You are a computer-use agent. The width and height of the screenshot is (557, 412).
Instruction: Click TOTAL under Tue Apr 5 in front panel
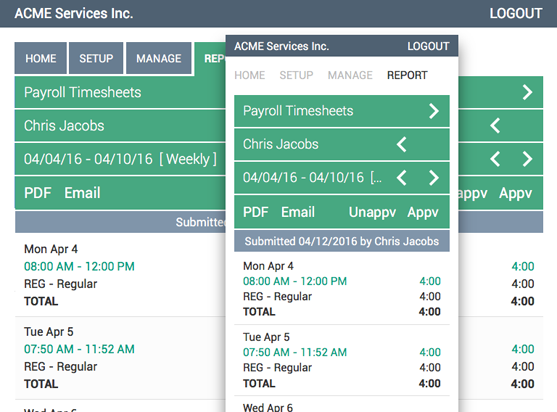tap(259, 384)
